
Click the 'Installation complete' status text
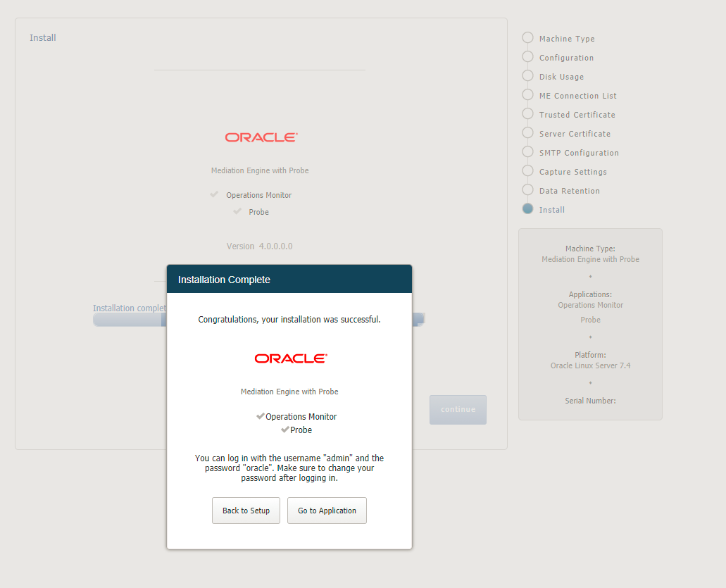[x=130, y=308]
